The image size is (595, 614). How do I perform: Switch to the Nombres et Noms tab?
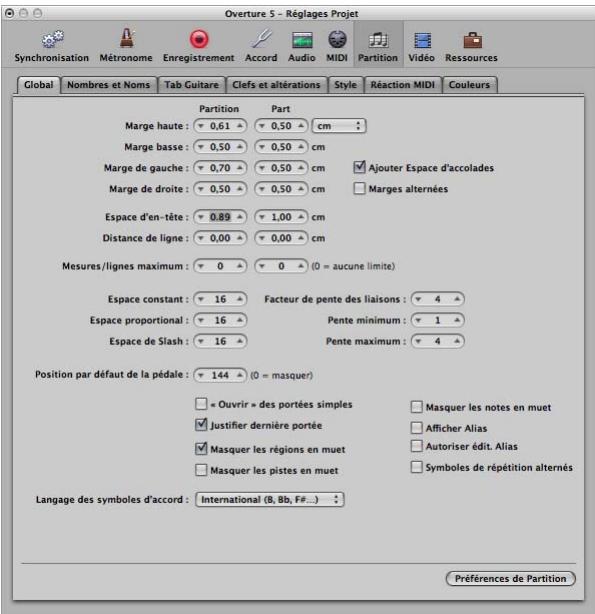[109, 85]
